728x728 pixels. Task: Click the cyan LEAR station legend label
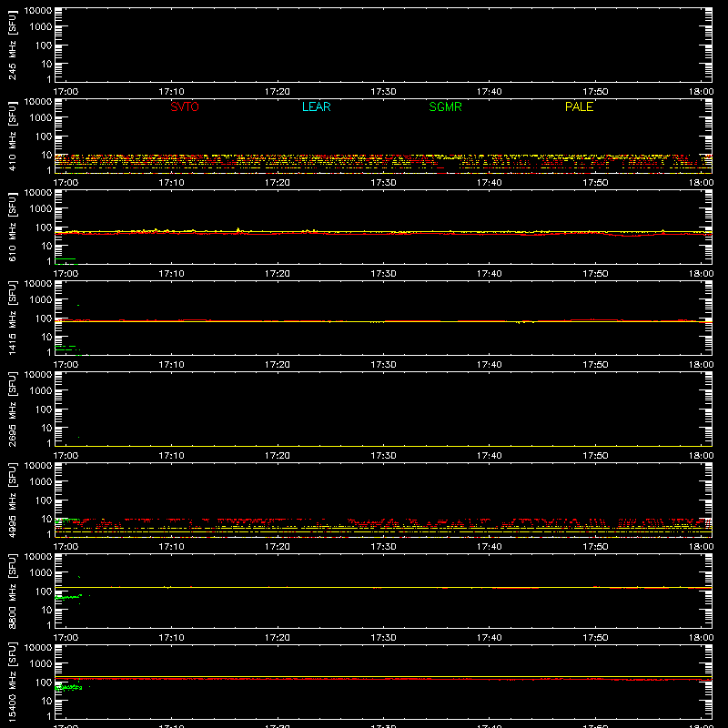tap(316, 106)
